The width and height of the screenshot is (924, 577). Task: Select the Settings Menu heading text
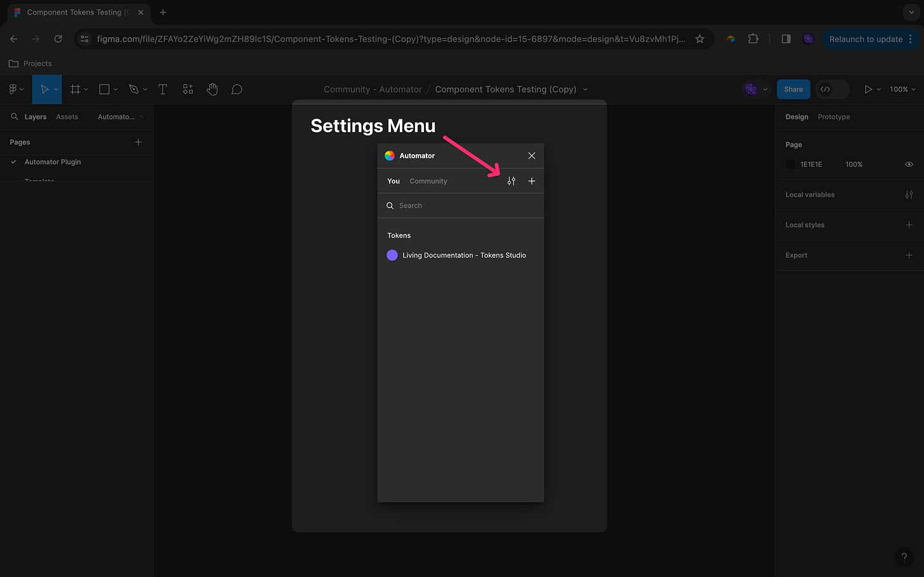(373, 126)
